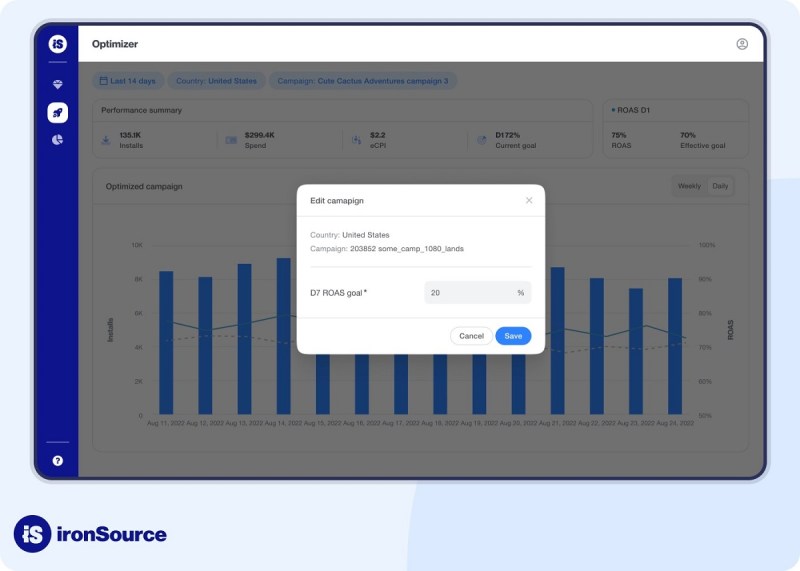The width and height of the screenshot is (800, 571).
Task: Open the Country: United States filter
Action: (216, 81)
